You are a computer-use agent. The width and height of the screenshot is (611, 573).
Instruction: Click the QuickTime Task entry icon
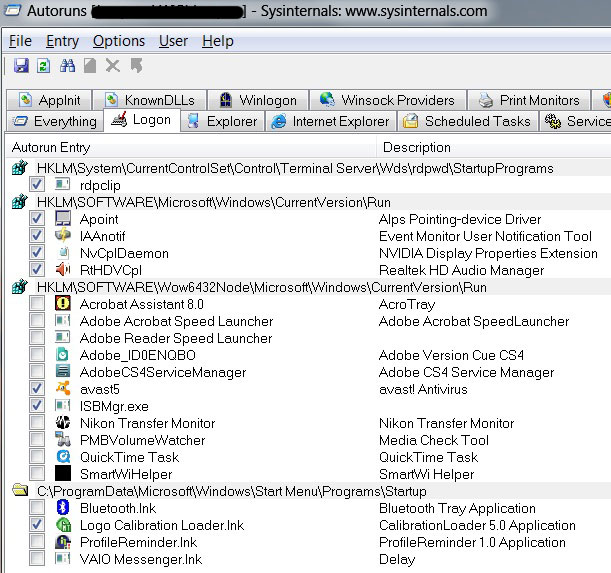pos(62,457)
